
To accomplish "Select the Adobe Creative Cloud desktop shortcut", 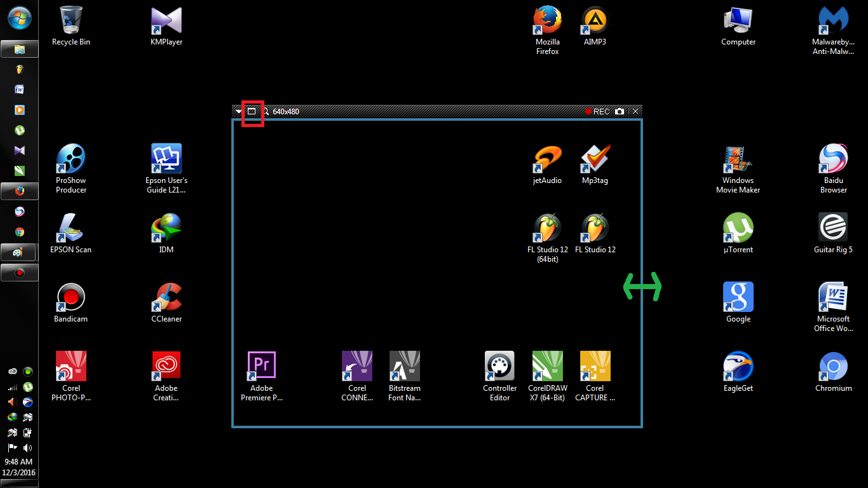I will pyautogui.click(x=166, y=377).
